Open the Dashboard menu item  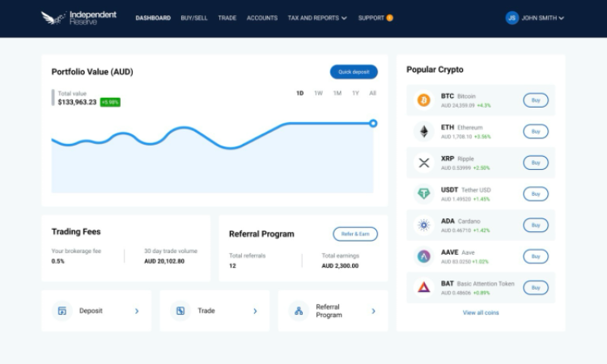click(153, 18)
